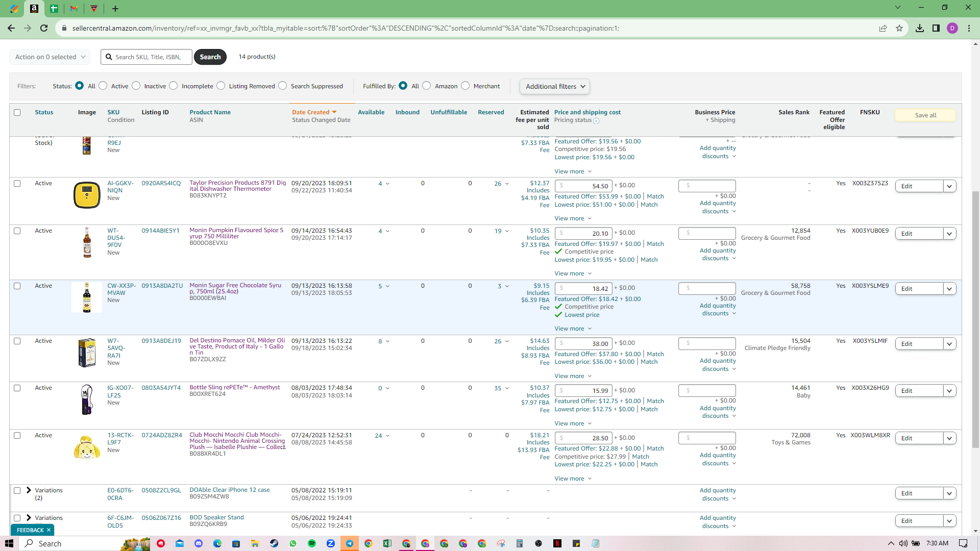Image resolution: width=980 pixels, height=551 pixels.
Task: Expand DOAble Clear iPhone 12 case variations
Action: pyautogui.click(x=29, y=490)
